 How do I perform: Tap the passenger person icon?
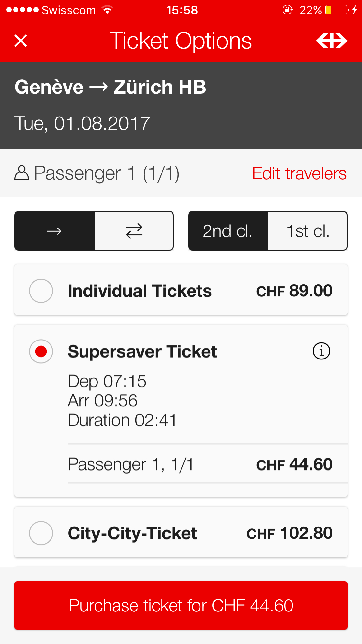point(22,173)
